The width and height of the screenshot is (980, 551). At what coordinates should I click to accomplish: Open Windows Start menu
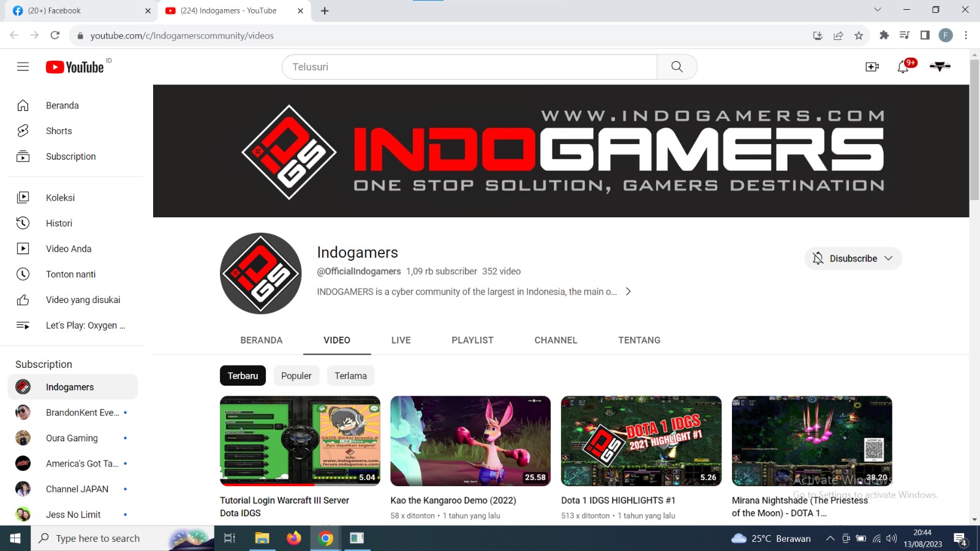[x=15, y=538]
